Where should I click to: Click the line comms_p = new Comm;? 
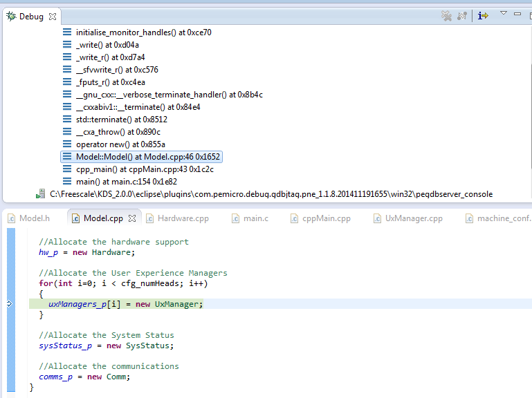84,377
